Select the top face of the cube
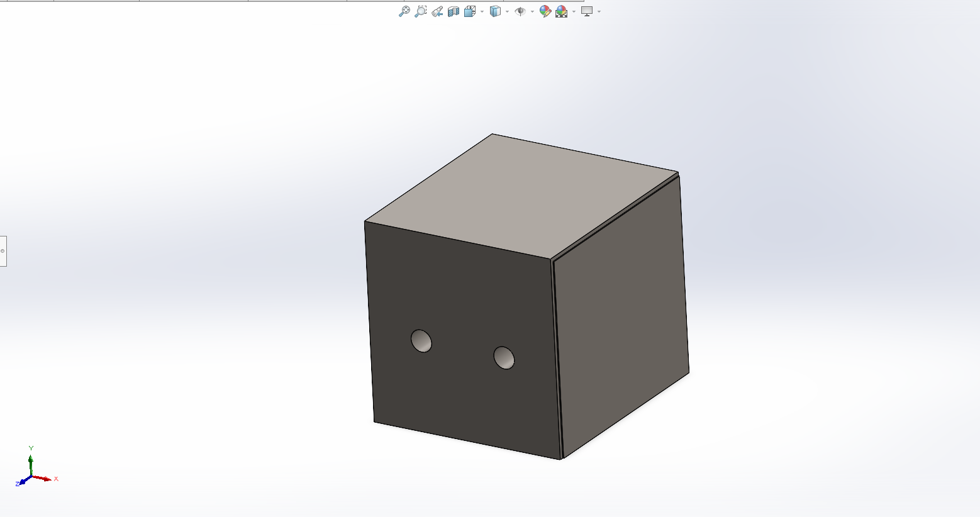 pyautogui.click(x=522, y=195)
